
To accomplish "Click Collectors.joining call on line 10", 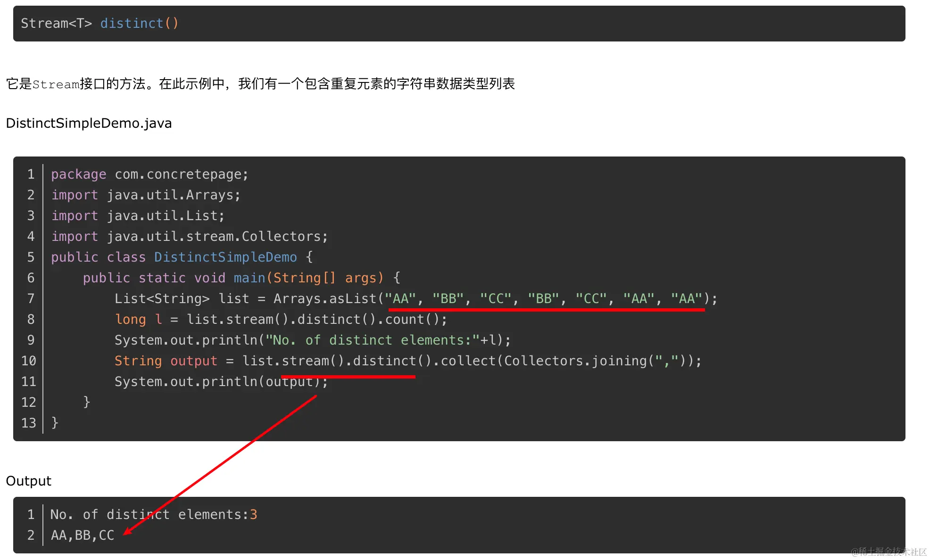I will (575, 361).
